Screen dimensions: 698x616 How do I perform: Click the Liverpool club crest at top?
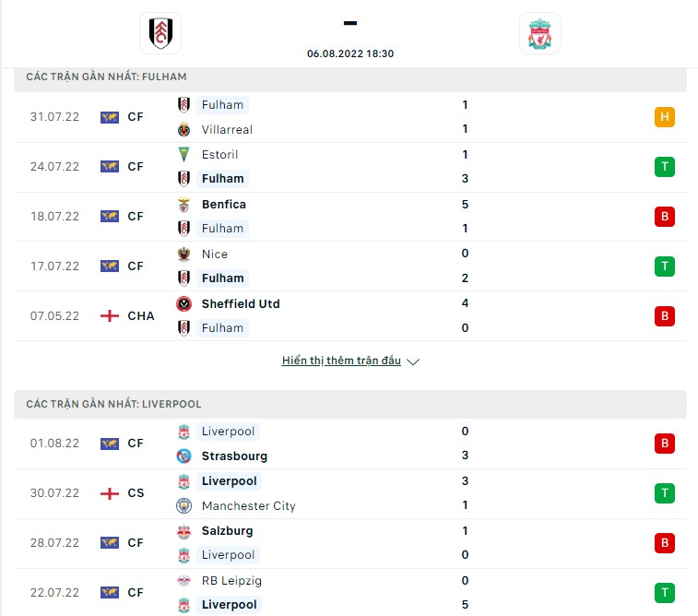[x=540, y=33]
